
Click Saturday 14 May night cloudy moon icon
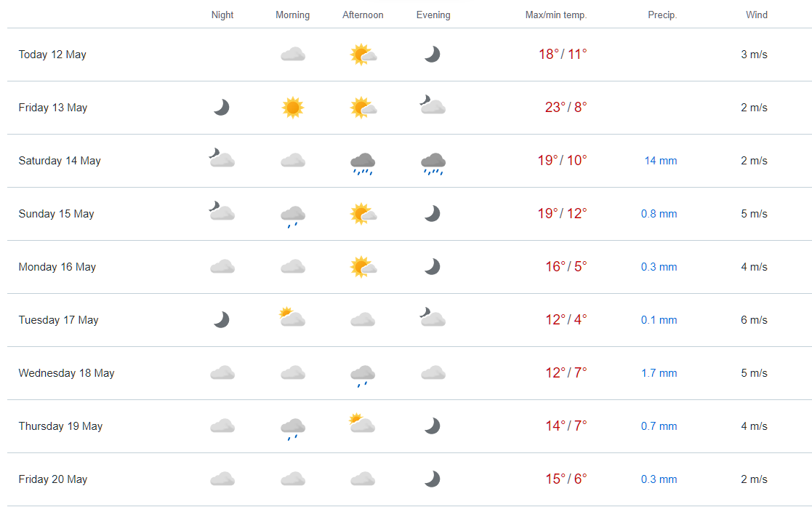222,157
